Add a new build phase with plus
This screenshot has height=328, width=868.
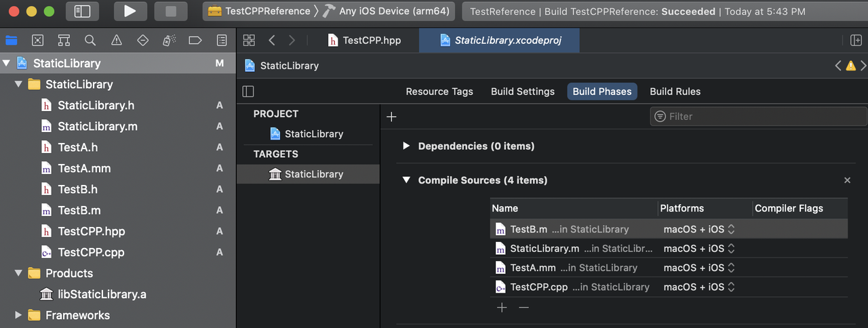pyautogui.click(x=391, y=117)
